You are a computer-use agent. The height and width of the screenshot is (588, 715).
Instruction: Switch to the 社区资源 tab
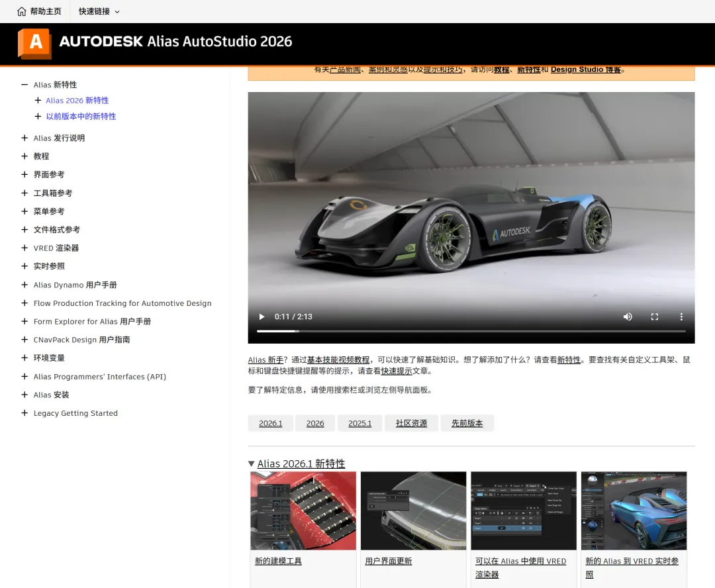click(x=411, y=423)
